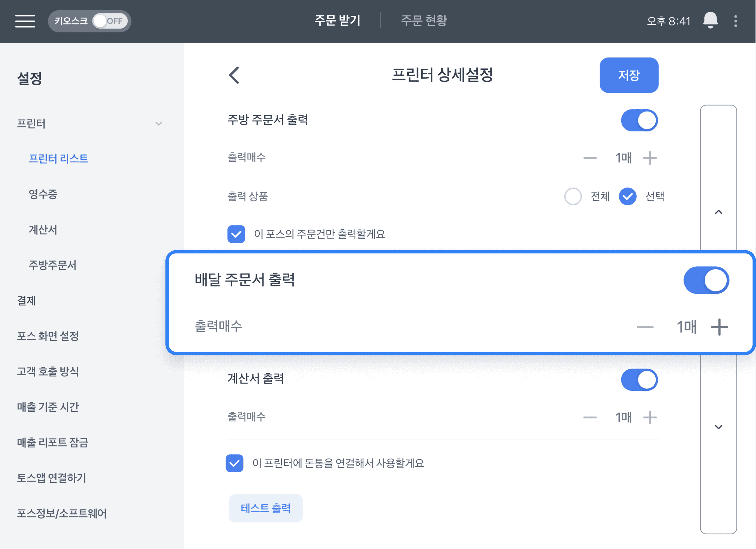The width and height of the screenshot is (756, 549).
Task: Click the back arrow on printer settings
Action: pos(234,75)
